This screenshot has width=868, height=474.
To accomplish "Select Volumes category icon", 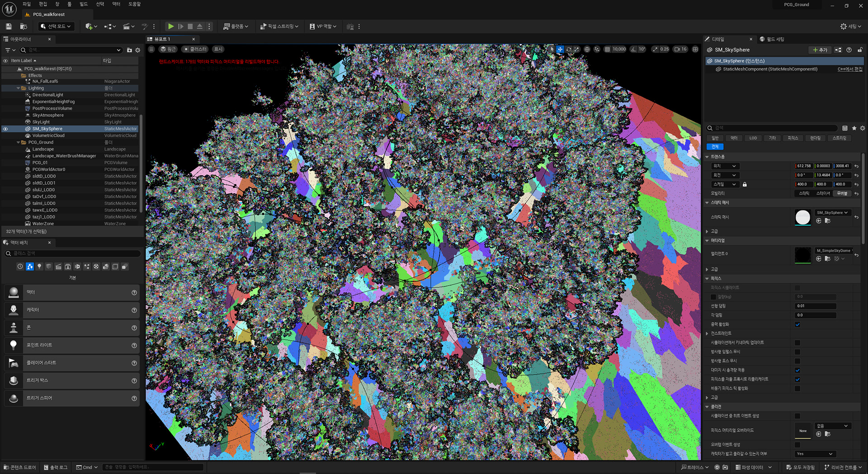I will click(115, 267).
